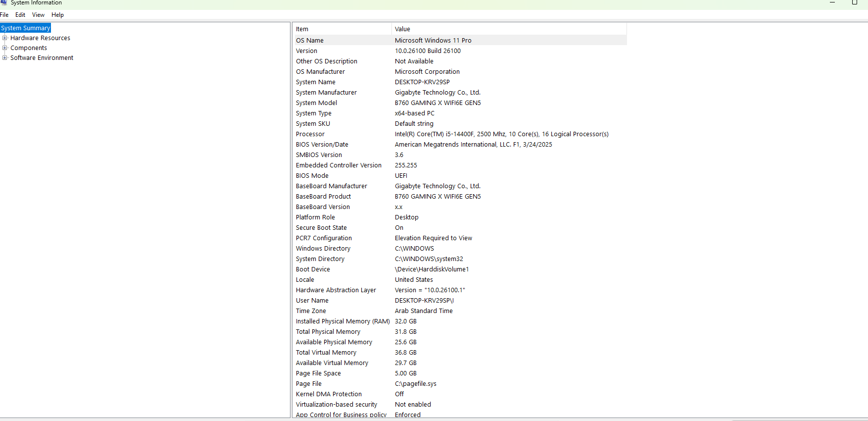Select the BIOS Mode row
The image size is (868, 421).
pos(460,176)
